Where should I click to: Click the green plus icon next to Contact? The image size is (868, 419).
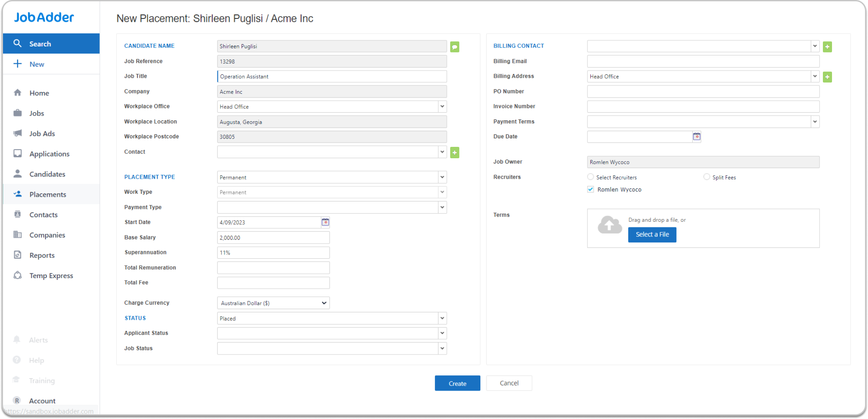tap(455, 153)
